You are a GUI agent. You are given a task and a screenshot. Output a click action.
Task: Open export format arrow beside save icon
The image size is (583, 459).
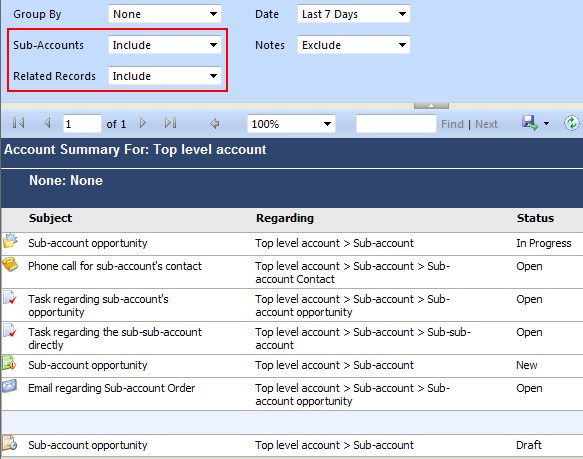(x=546, y=123)
